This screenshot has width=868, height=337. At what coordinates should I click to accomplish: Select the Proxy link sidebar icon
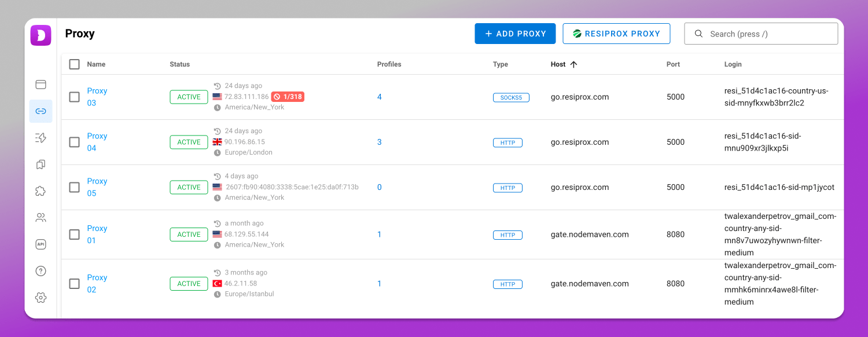pyautogui.click(x=41, y=111)
